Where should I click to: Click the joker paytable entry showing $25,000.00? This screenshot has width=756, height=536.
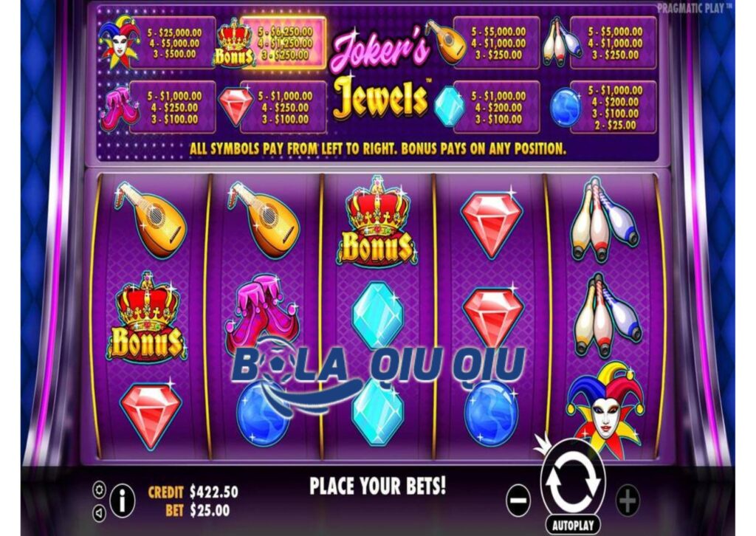pos(158,44)
